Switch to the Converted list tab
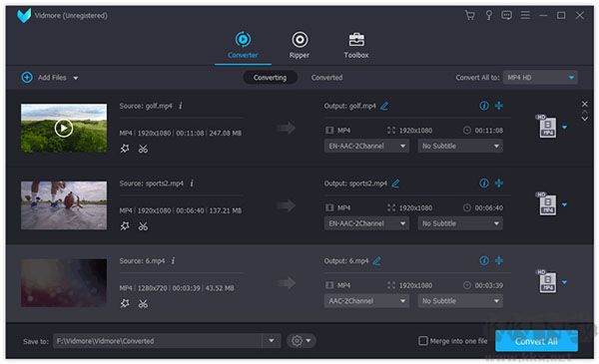 tap(326, 78)
